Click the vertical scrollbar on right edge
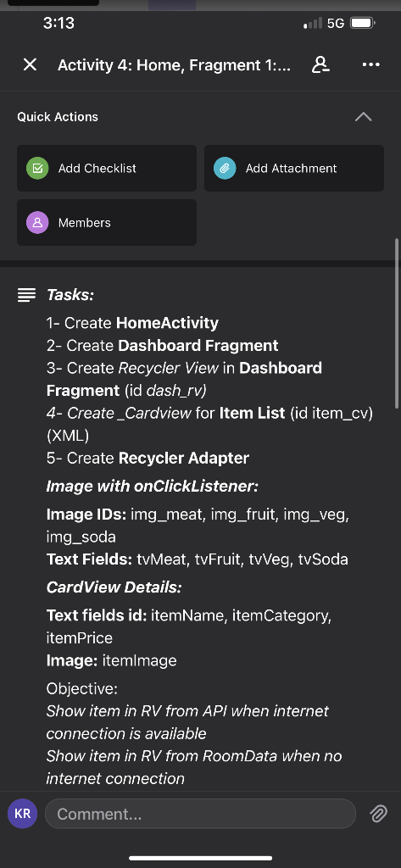The image size is (401, 868). [396, 323]
